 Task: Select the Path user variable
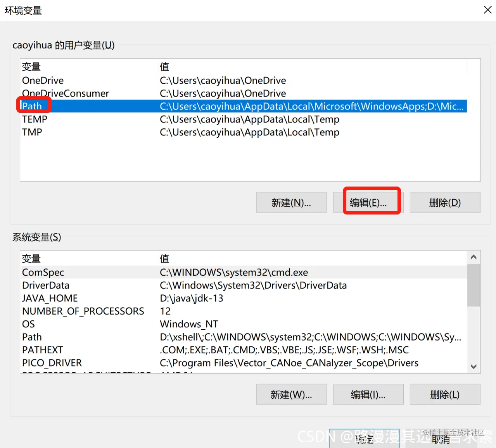(x=244, y=106)
